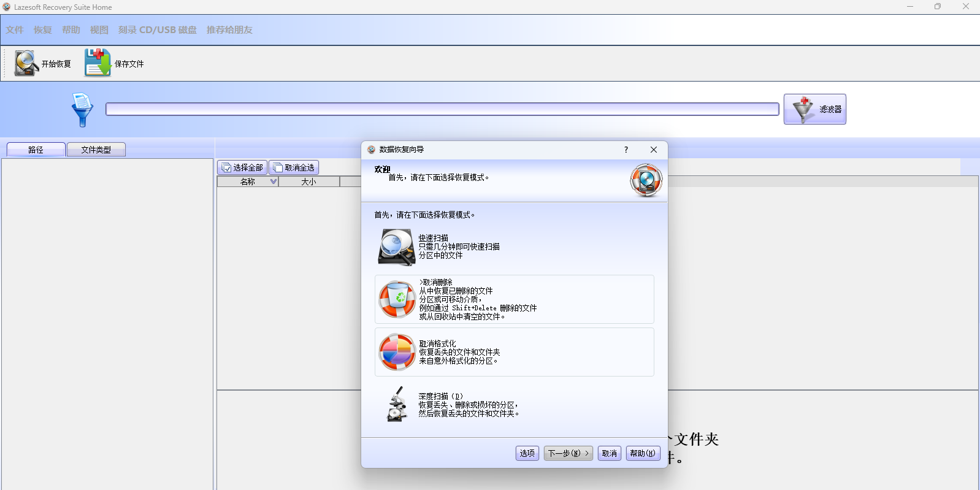Click the 取消 button in wizard
Screen dimensions: 980x490
click(x=610, y=453)
